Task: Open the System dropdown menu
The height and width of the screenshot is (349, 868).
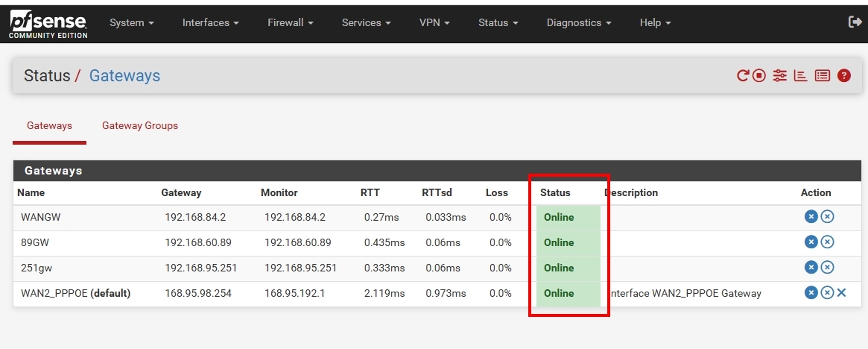Action: point(131,22)
